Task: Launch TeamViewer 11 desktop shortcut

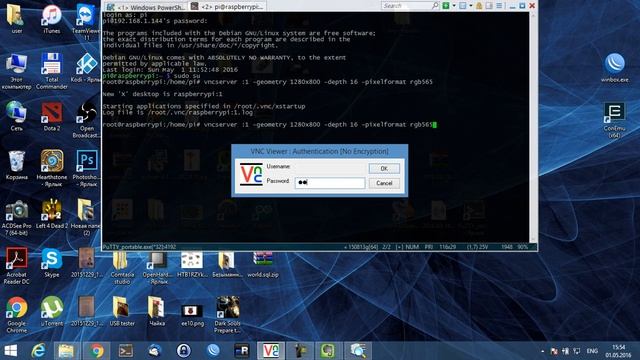Action: (86, 22)
